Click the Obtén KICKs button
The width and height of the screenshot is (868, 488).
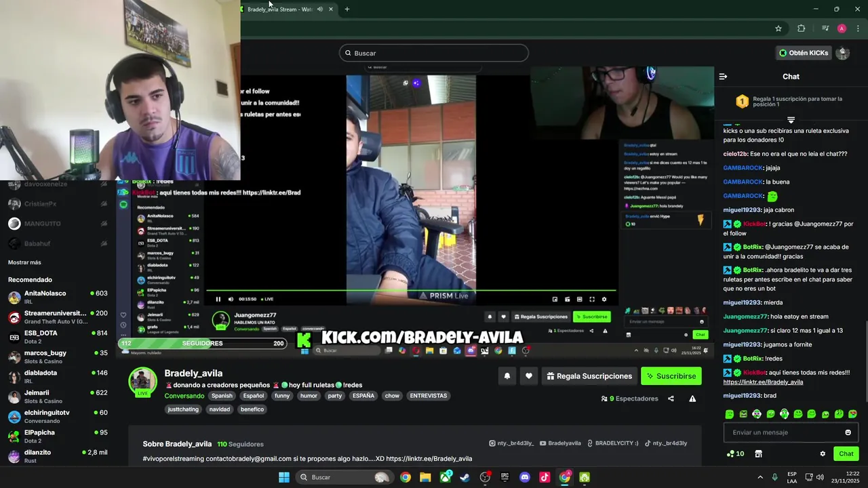tap(804, 53)
